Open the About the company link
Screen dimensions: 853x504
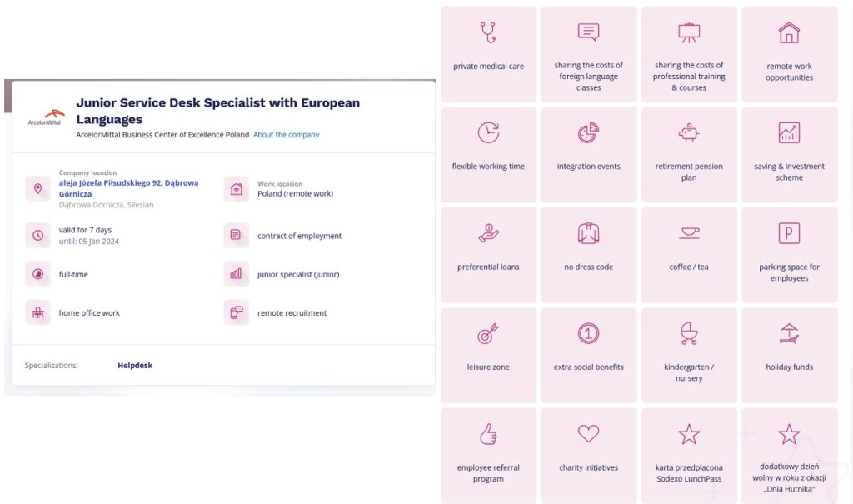point(286,135)
